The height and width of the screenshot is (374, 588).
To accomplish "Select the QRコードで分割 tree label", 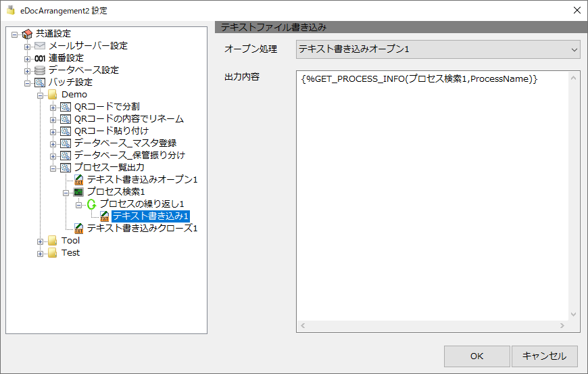I will [x=107, y=107].
